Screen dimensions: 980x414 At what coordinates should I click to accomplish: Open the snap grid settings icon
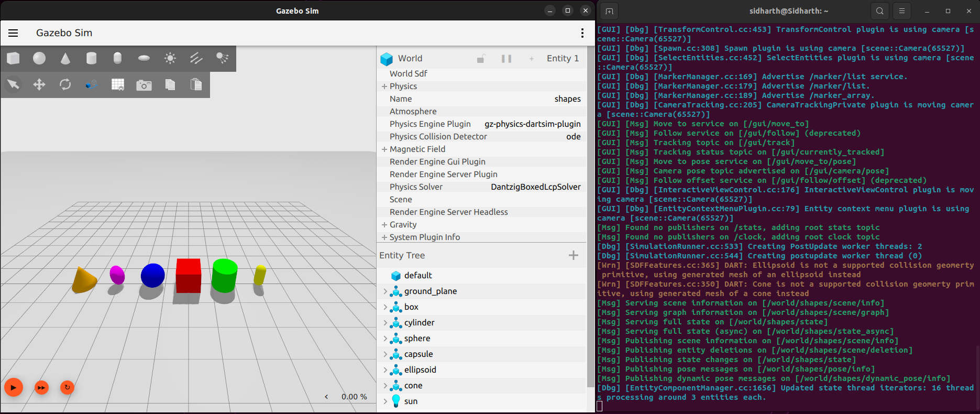(x=118, y=84)
